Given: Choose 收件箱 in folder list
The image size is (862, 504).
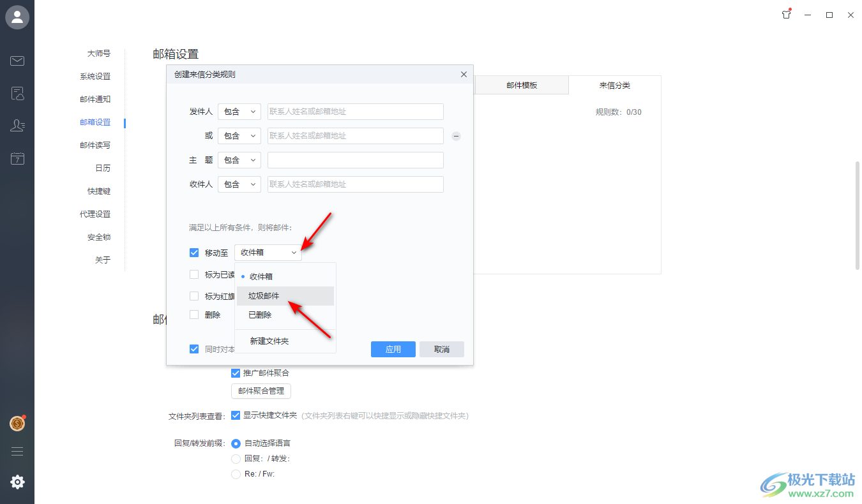Looking at the screenshot, I should [x=285, y=276].
